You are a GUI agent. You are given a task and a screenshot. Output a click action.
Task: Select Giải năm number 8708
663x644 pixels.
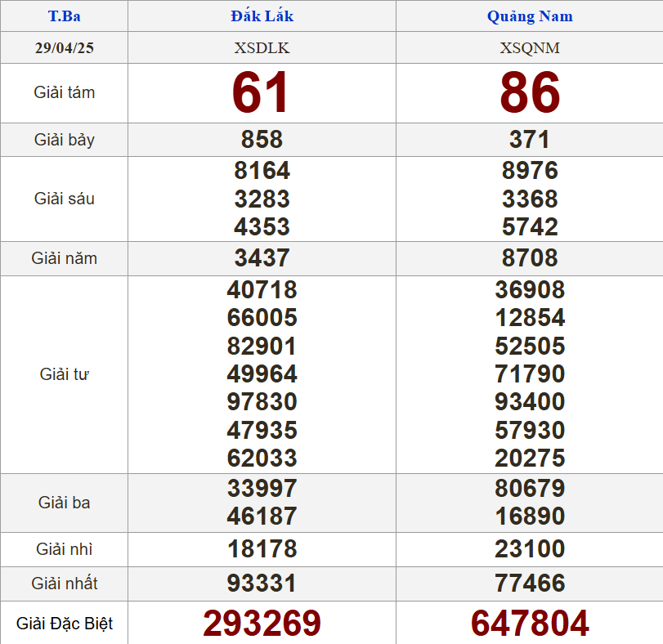click(x=530, y=257)
